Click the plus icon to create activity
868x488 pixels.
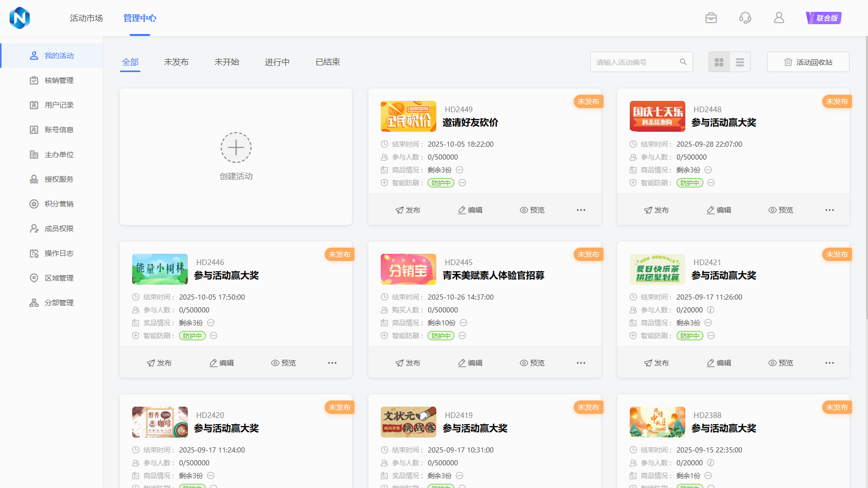[236, 148]
